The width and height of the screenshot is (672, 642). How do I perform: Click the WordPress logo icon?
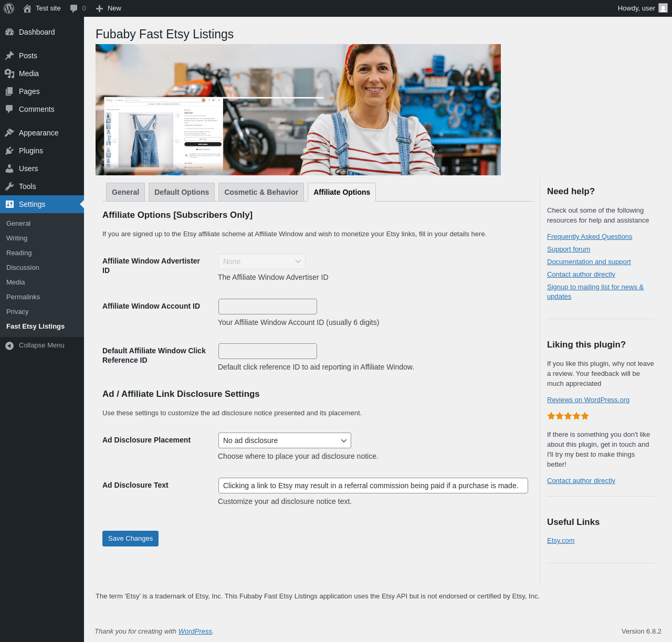[9, 8]
